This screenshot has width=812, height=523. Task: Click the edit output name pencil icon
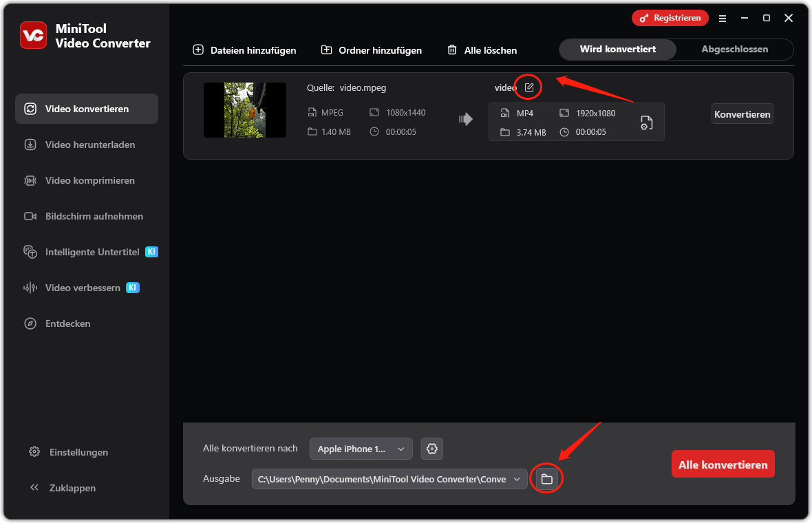coord(528,87)
